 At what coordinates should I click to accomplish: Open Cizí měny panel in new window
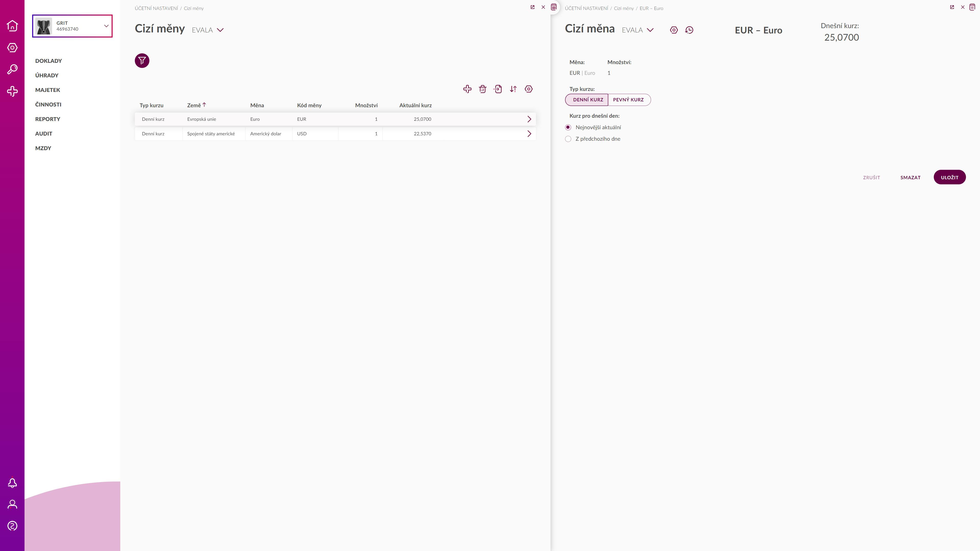[533, 7]
